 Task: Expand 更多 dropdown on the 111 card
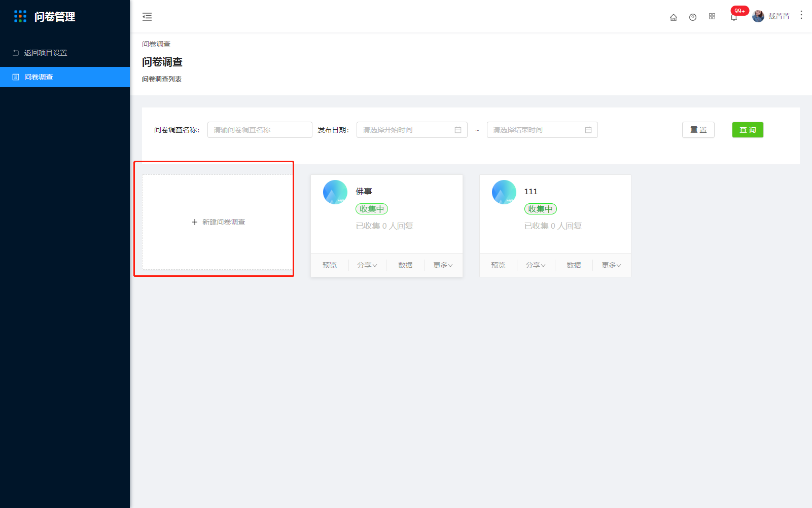point(612,265)
